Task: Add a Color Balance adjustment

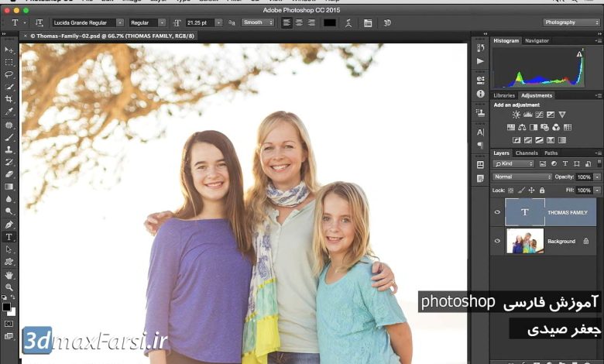Action: [x=522, y=127]
